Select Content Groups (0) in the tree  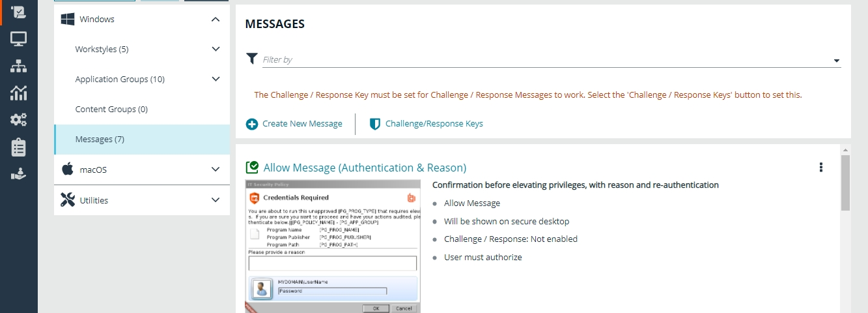111,110
